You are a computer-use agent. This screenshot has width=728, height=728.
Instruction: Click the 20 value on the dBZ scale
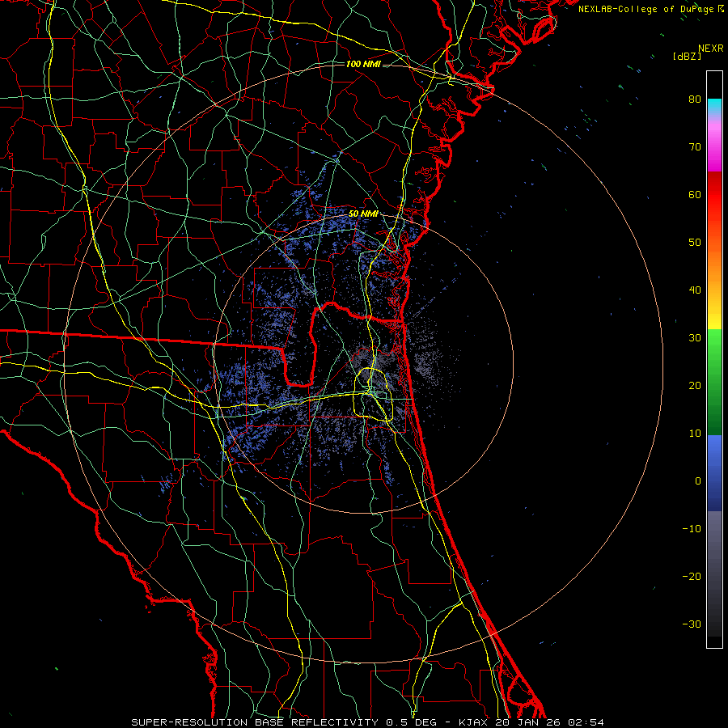click(x=695, y=386)
